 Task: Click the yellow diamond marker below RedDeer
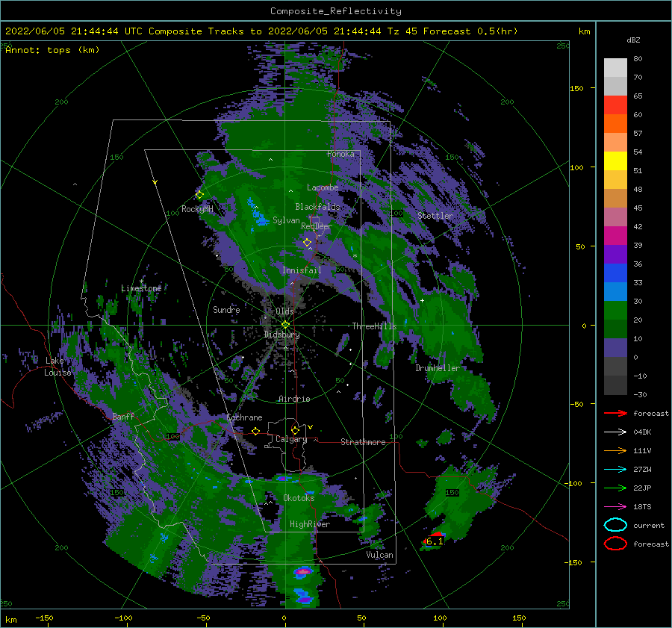pyautogui.click(x=307, y=243)
